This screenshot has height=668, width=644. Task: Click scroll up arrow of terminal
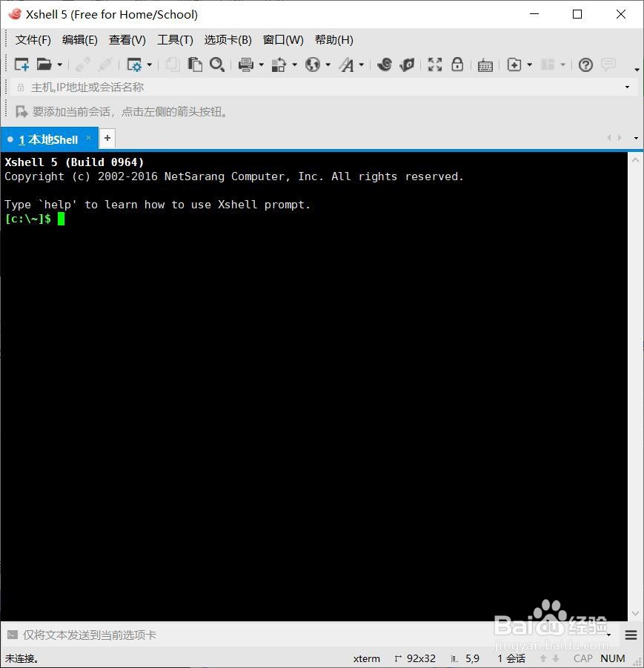pos(635,161)
